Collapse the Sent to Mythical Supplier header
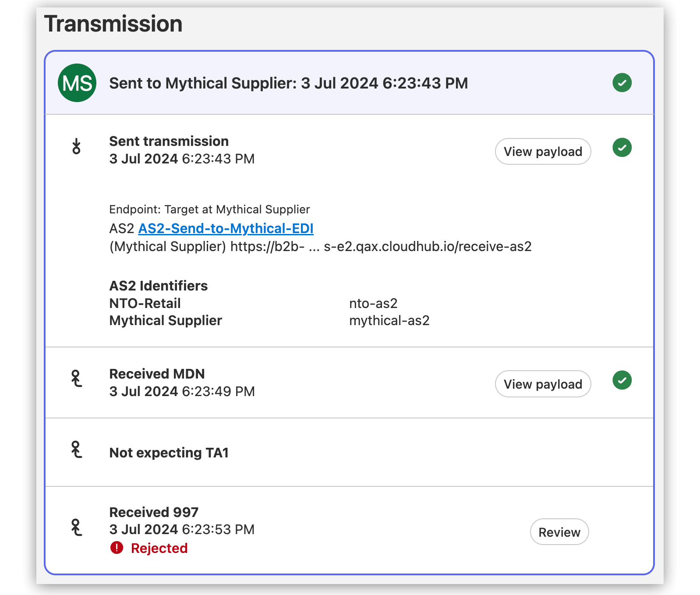 click(x=288, y=83)
